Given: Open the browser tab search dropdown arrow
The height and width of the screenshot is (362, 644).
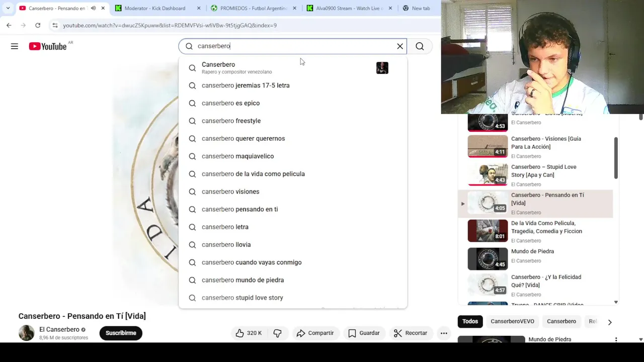Looking at the screenshot, I should (8, 8).
